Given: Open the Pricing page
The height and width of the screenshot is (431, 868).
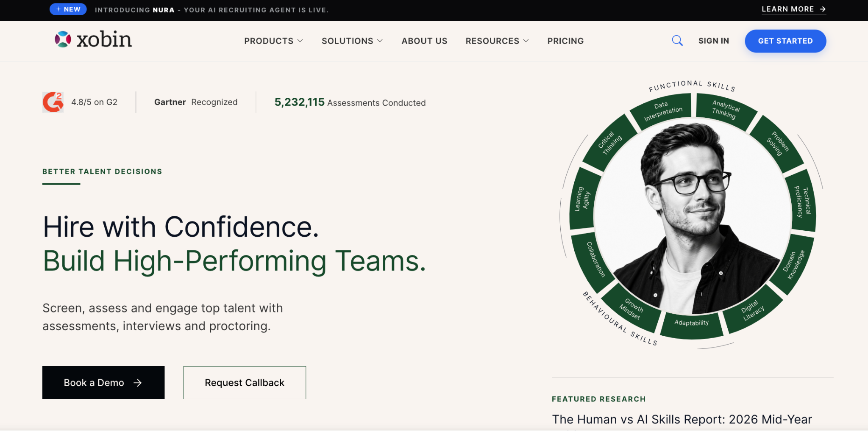Looking at the screenshot, I should click(x=565, y=41).
